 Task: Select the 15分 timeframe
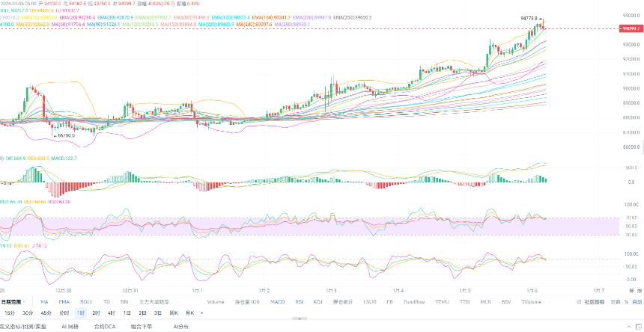[10, 313]
